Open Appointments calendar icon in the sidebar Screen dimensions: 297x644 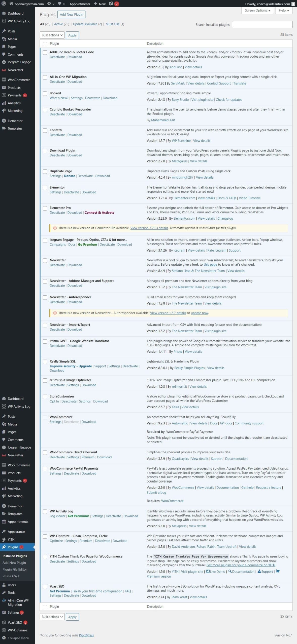pyautogui.click(x=4, y=521)
